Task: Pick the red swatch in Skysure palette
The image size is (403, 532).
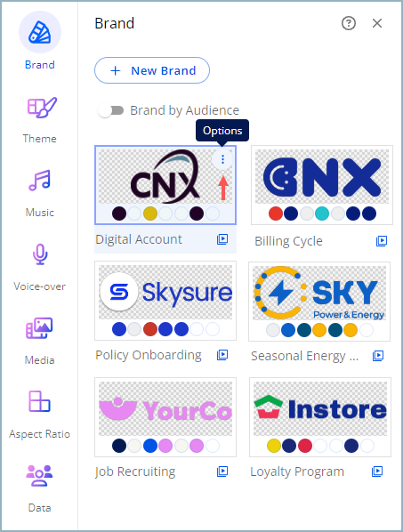Action: (x=150, y=329)
